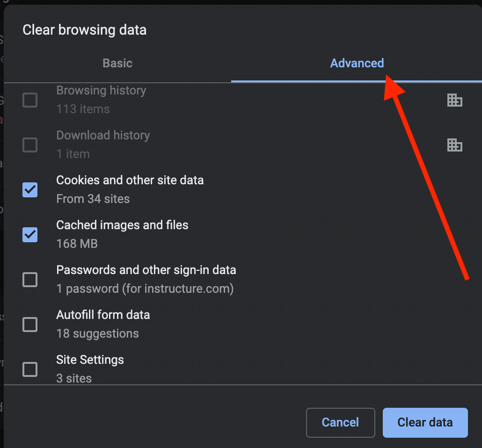This screenshot has width=482, height=448.
Task: Enable the Autofill form data checkbox
Action: [x=30, y=325]
